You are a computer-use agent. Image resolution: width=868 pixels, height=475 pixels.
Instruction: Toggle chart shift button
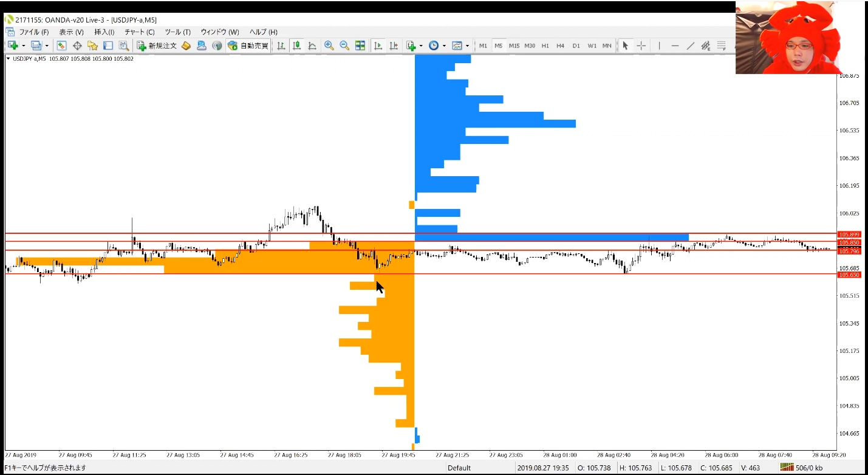click(x=394, y=46)
